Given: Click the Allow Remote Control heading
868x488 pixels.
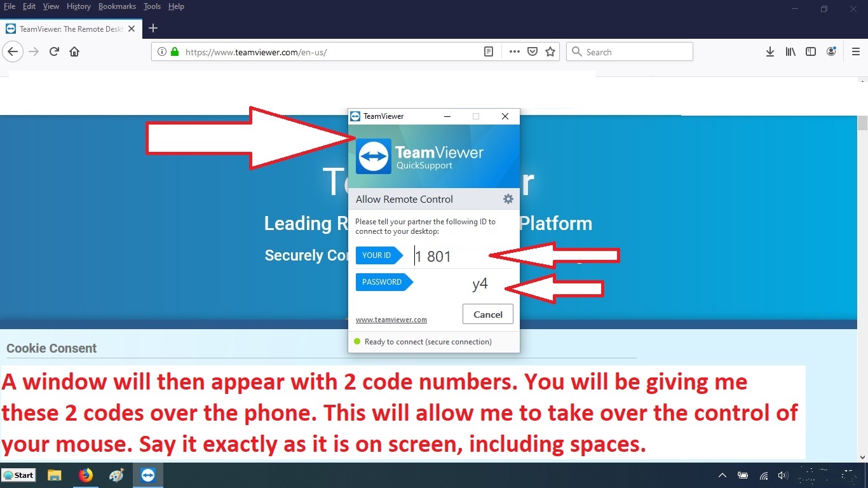Looking at the screenshot, I should pos(404,199).
